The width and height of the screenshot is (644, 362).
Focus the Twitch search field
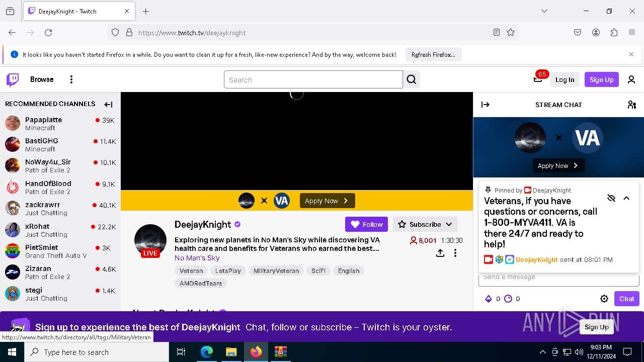[313, 79]
